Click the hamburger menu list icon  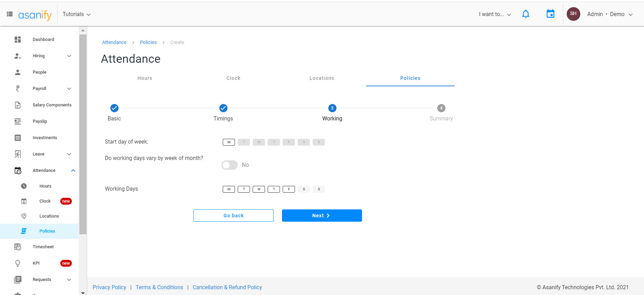10,14
